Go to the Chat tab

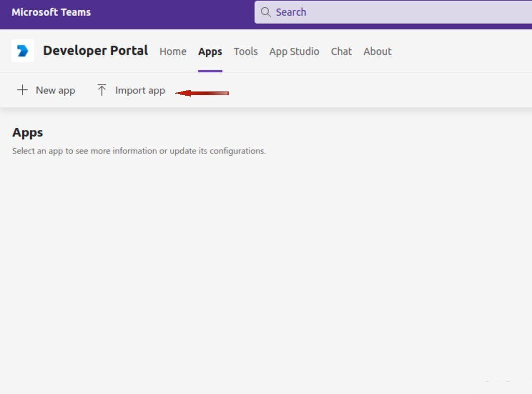click(341, 51)
